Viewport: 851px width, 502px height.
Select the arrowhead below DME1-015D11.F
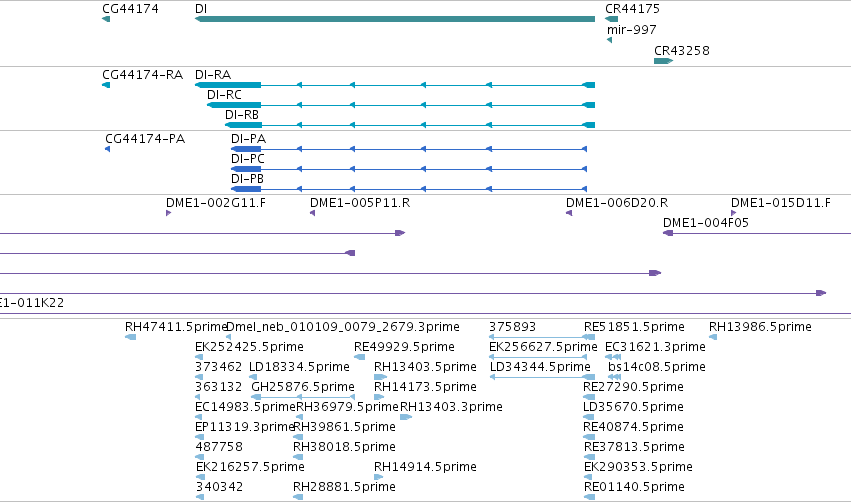[734, 213]
